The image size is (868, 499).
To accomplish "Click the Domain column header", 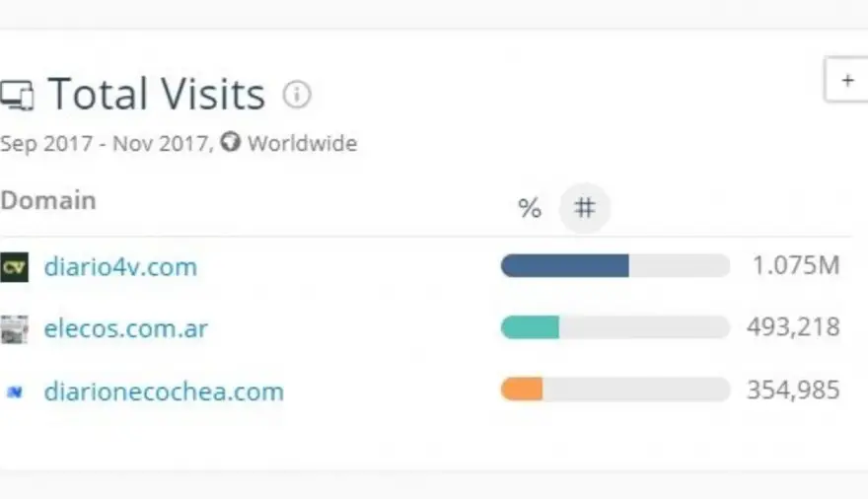I will [x=48, y=200].
